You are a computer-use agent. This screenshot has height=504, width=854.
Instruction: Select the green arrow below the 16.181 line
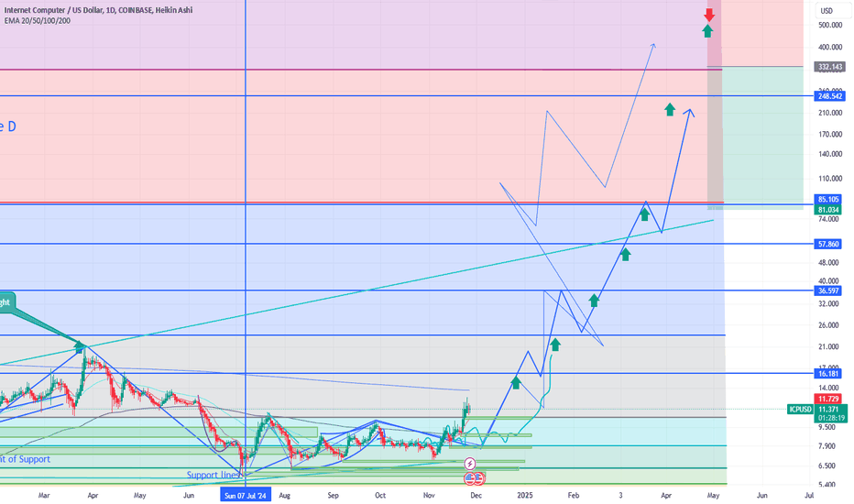coord(515,382)
